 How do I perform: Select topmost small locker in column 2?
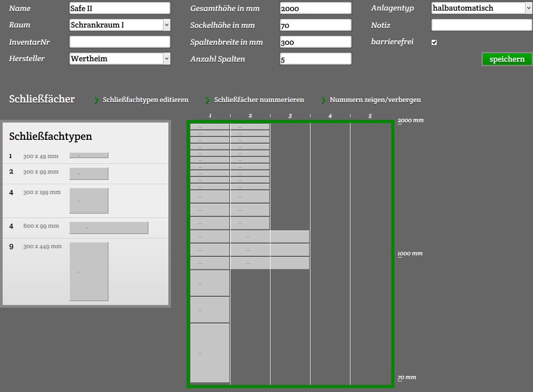click(x=250, y=127)
